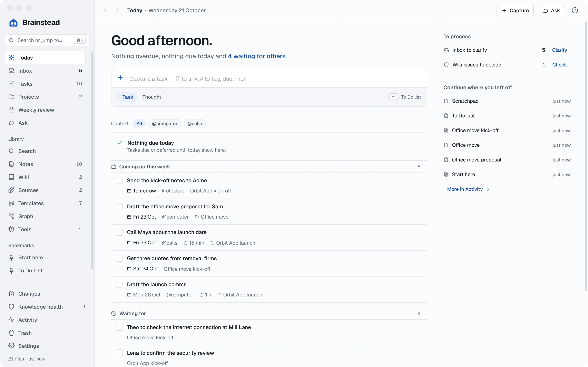Filter the context by @computer
Image resolution: width=588 pixels, height=367 pixels.
point(165,124)
